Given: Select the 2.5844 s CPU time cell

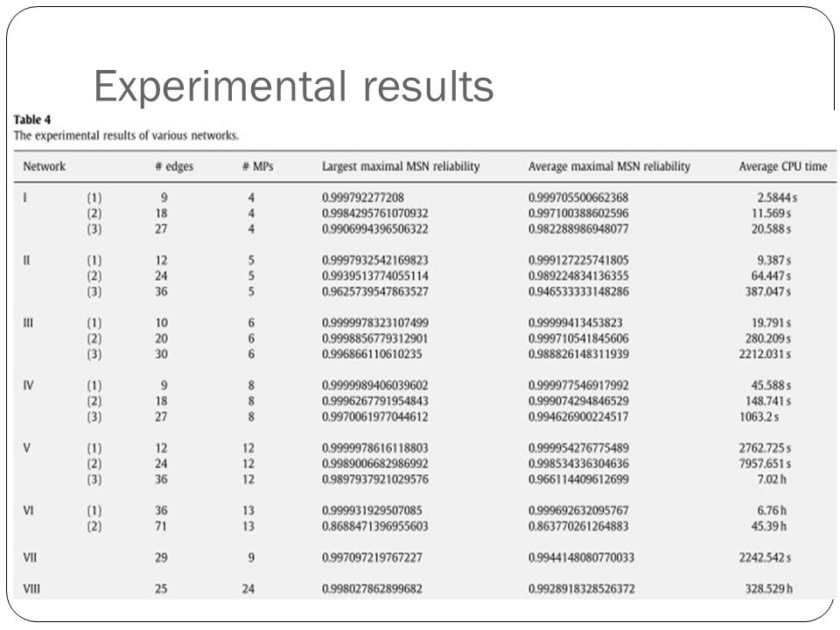Looking at the screenshot, I should 777,198.
